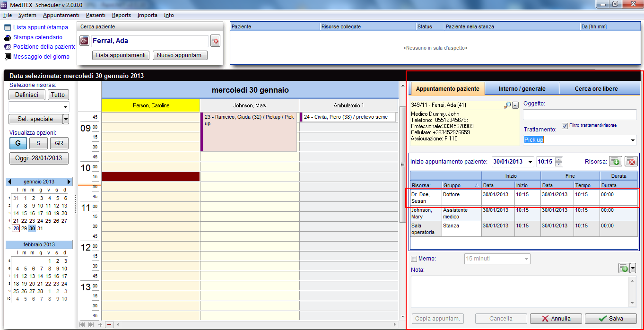Jump to last using calendar navigation icon
The image size is (644, 330).
[91, 325]
